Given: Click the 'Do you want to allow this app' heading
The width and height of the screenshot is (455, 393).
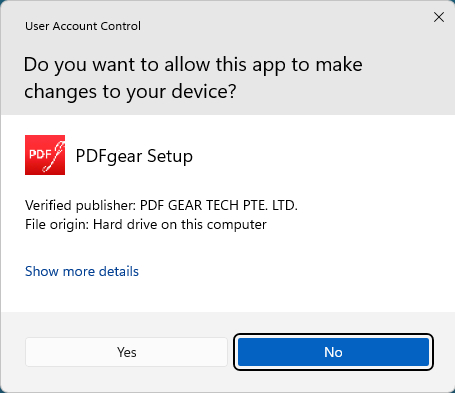Looking at the screenshot, I should (193, 78).
